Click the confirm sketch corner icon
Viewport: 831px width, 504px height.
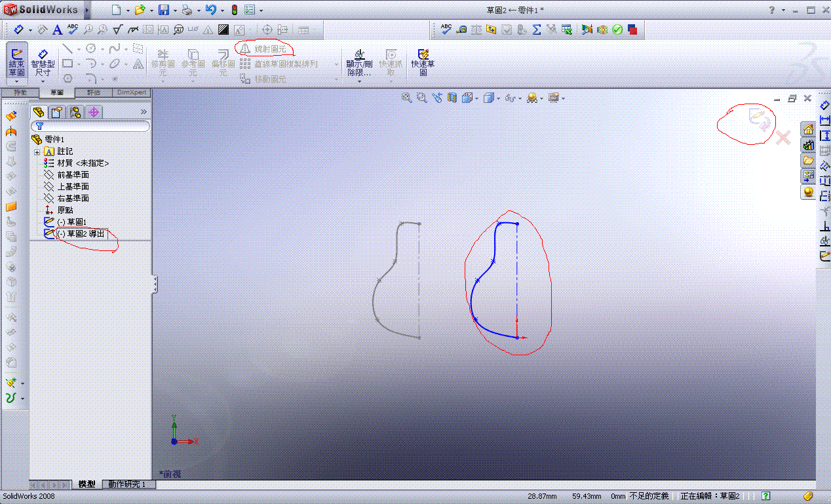760,119
